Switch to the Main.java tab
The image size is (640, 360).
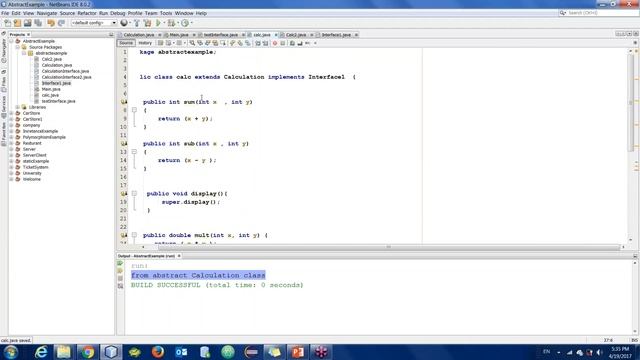pos(179,35)
